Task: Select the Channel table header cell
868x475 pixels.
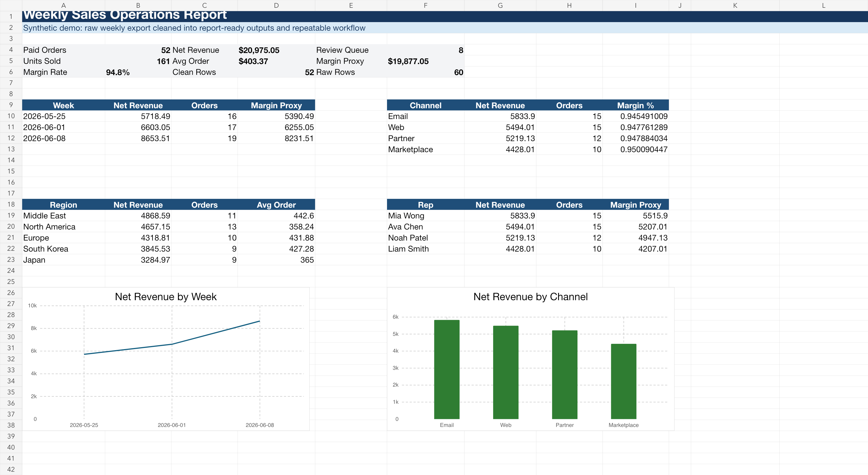Action: pyautogui.click(x=426, y=105)
